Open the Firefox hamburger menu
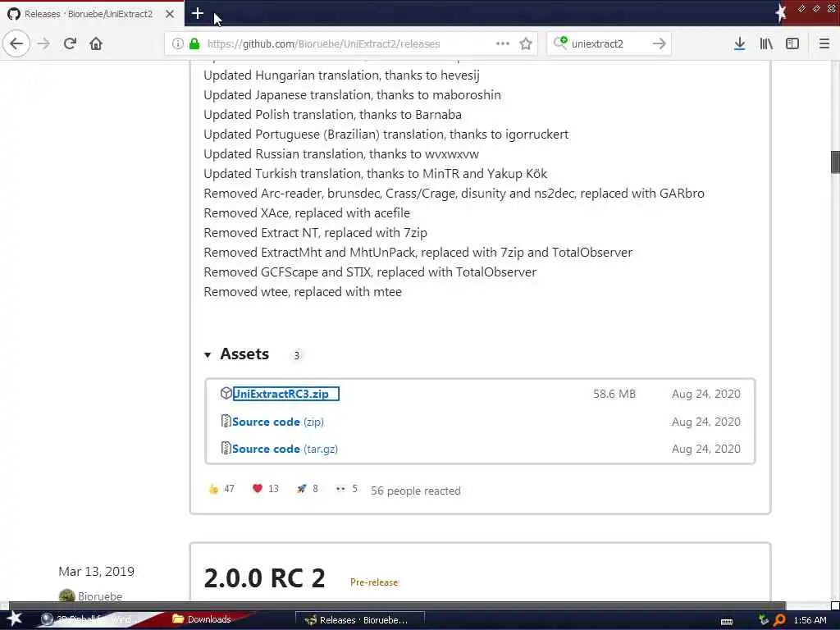The width and height of the screenshot is (840, 630). pos(824,43)
